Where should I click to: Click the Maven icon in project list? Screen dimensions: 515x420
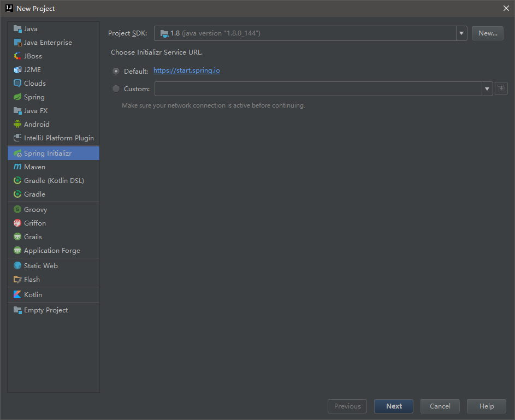tap(17, 167)
